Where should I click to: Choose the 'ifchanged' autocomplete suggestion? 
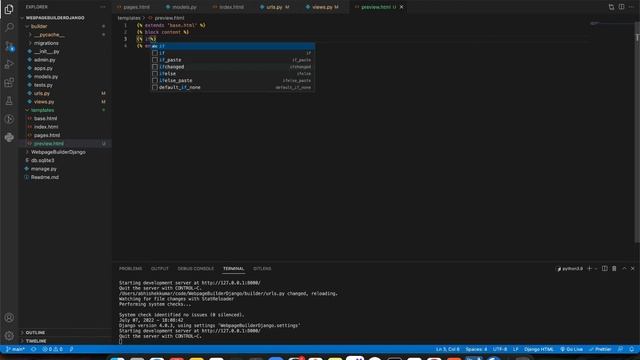point(233,67)
